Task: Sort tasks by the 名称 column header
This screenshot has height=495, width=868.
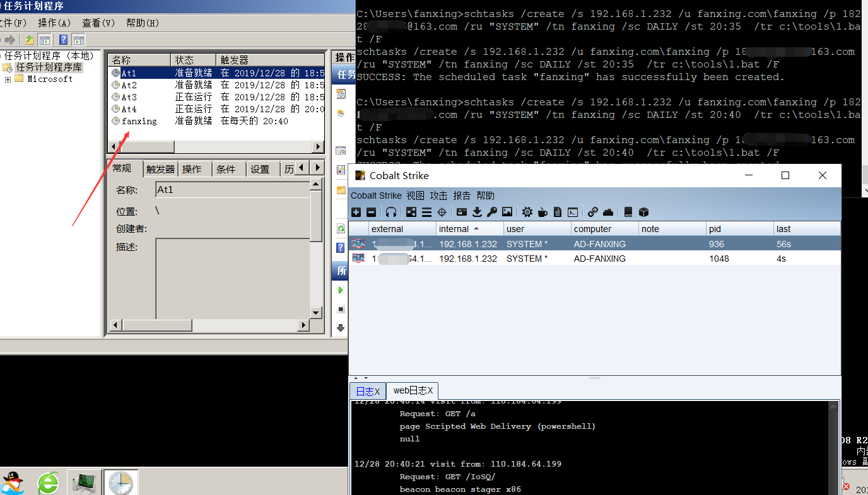Action: 139,60
